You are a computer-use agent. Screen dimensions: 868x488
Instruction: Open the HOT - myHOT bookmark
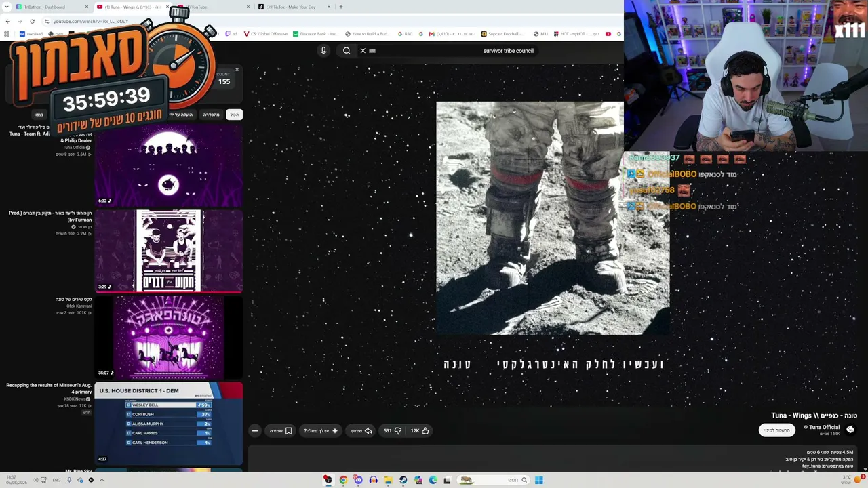tap(576, 34)
